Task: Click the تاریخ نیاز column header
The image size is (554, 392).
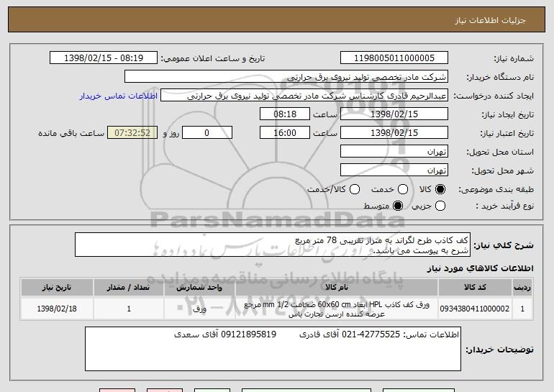Action: coord(57,288)
